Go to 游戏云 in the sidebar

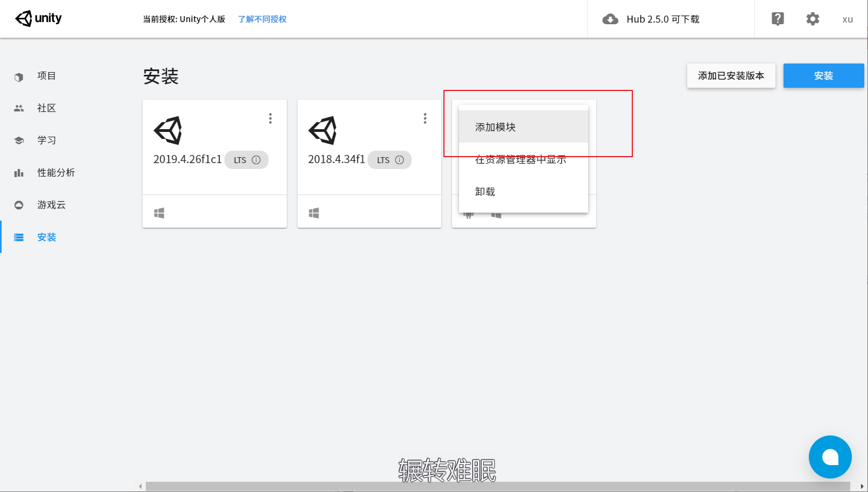tap(51, 205)
